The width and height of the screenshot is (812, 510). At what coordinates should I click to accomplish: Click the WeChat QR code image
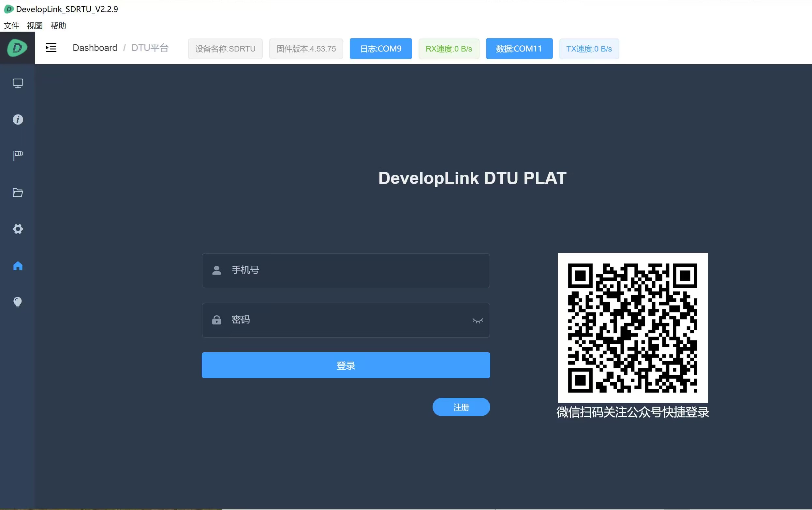coord(632,328)
